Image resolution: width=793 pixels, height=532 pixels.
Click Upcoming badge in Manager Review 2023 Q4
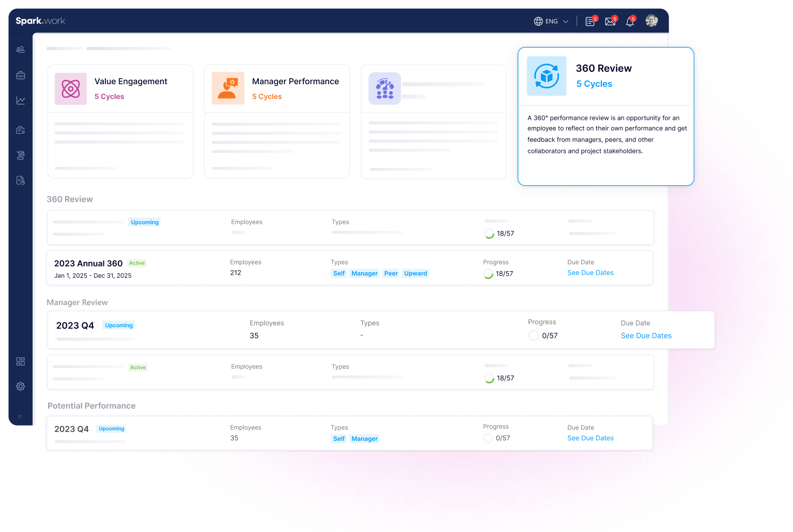coord(119,325)
